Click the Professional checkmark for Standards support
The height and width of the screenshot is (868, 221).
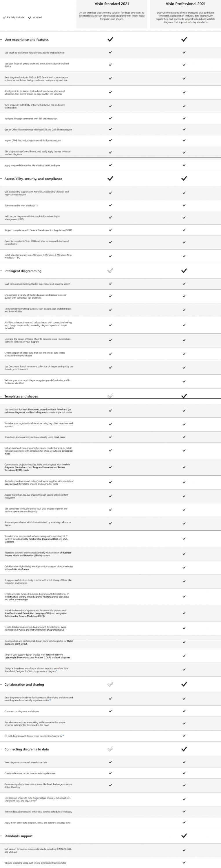pos(184,836)
